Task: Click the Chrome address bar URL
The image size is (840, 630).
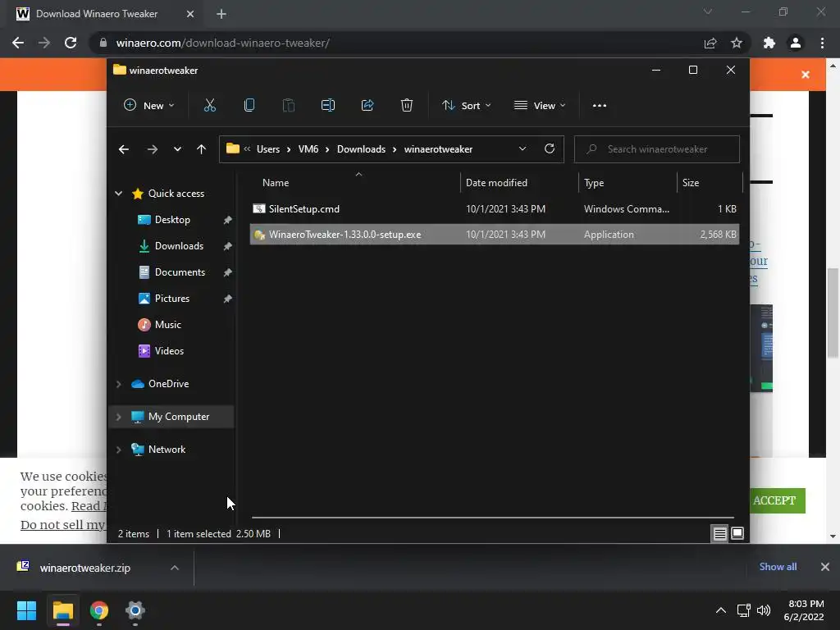Action: click(223, 43)
